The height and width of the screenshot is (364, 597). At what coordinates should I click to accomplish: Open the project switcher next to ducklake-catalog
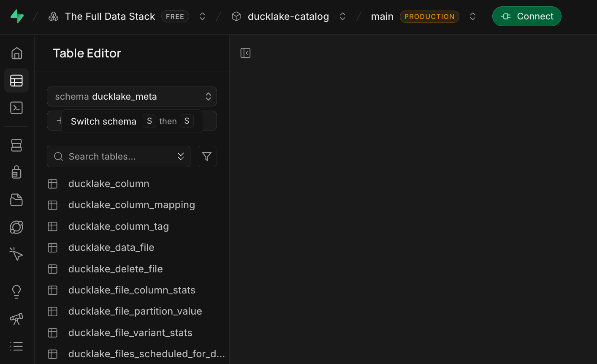343,16
